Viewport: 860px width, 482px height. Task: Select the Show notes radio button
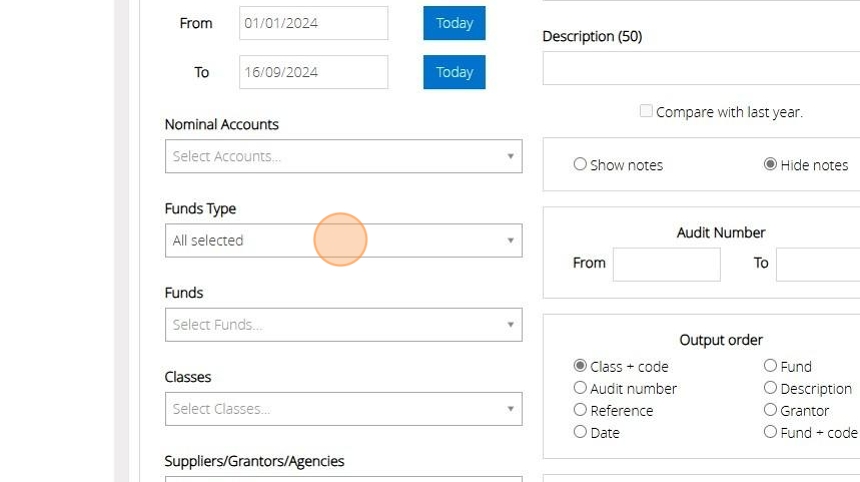580,164
